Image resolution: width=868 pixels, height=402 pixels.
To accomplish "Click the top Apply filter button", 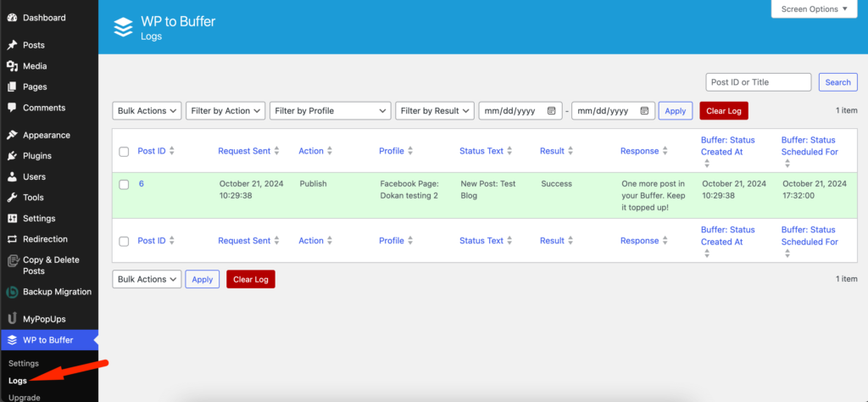I will (x=676, y=111).
